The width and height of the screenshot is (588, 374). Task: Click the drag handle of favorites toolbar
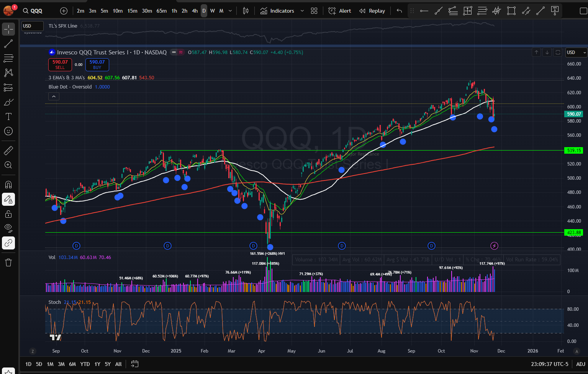[412, 11]
